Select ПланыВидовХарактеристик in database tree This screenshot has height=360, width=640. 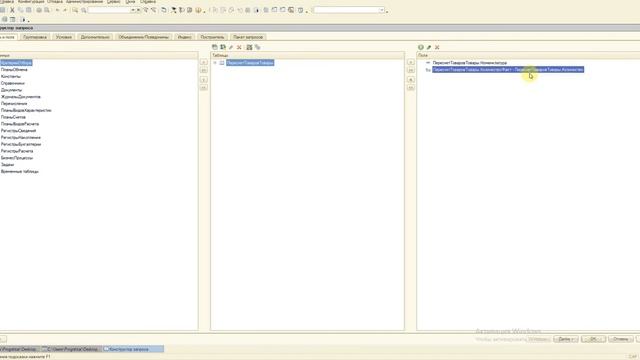(26, 110)
